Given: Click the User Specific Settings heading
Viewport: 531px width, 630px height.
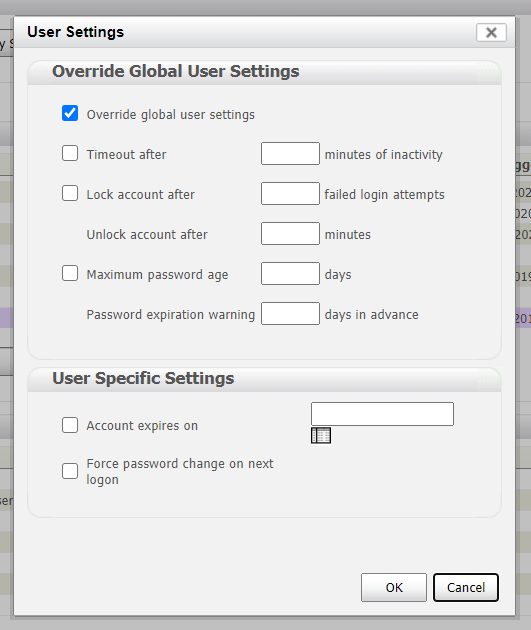Looking at the screenshot, I should coord(143,378).
